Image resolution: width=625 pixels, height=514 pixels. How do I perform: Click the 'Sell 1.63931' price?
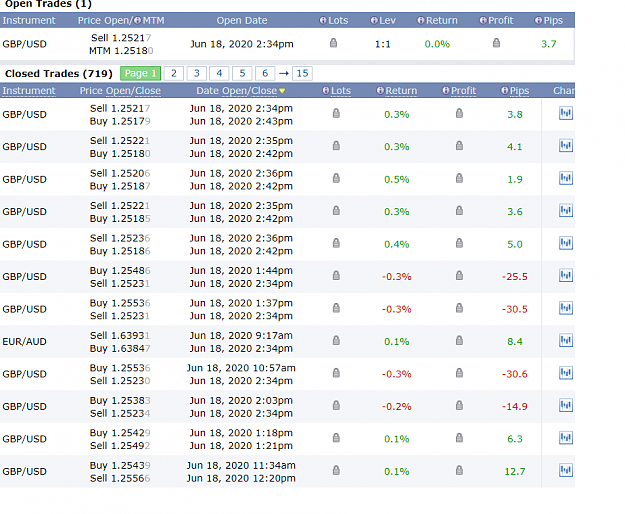(x=120, y=335)
